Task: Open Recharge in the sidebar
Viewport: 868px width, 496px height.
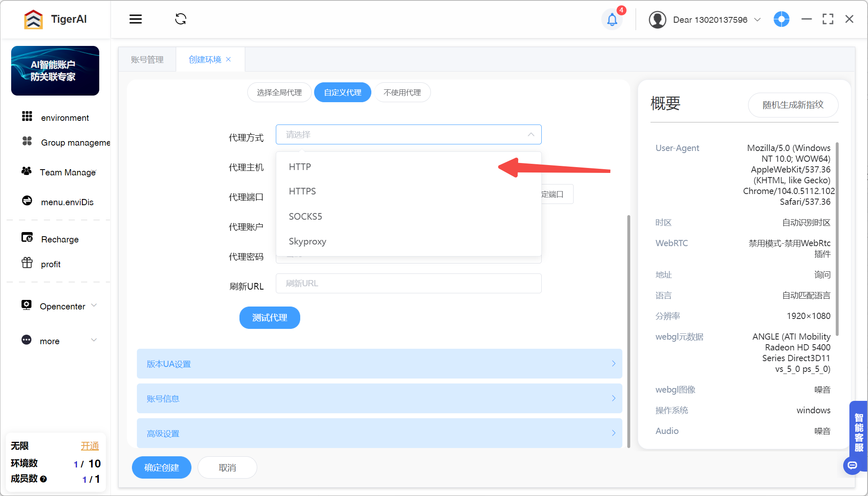Action: pos(60,239)
